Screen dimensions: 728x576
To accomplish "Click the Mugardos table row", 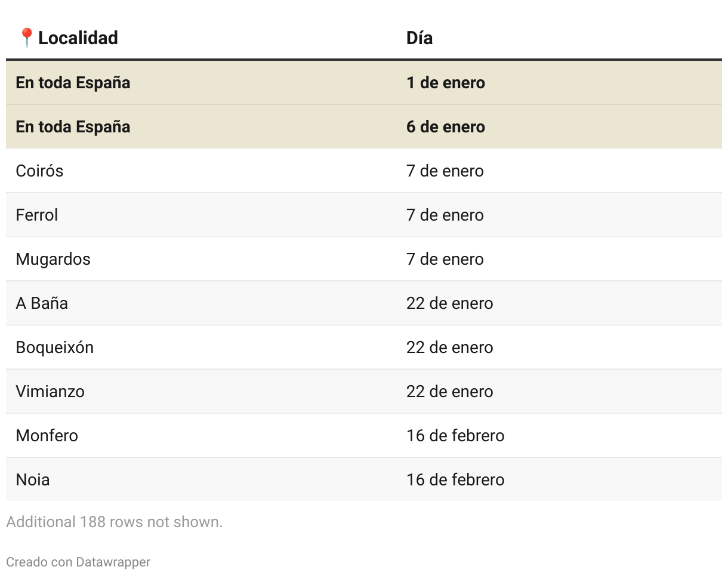I will [x=364, y=259].
